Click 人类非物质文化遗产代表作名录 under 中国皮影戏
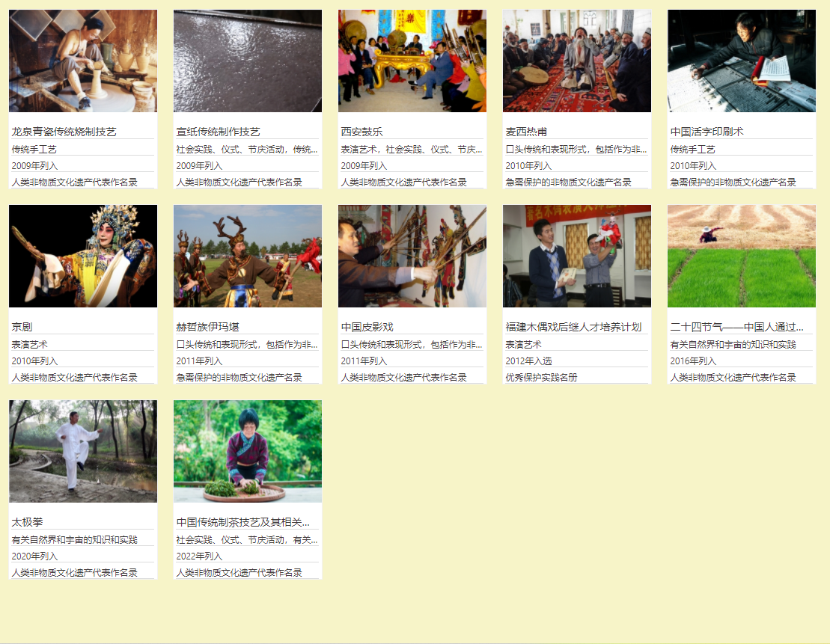 [x=404, y=377]
